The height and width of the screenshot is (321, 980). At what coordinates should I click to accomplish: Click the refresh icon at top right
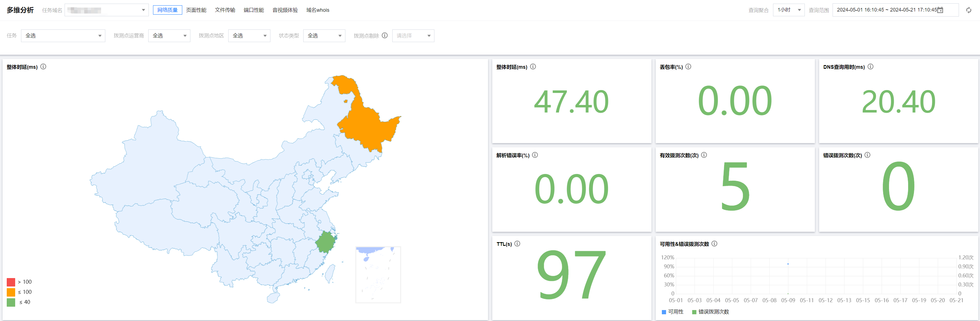[968, 10]
